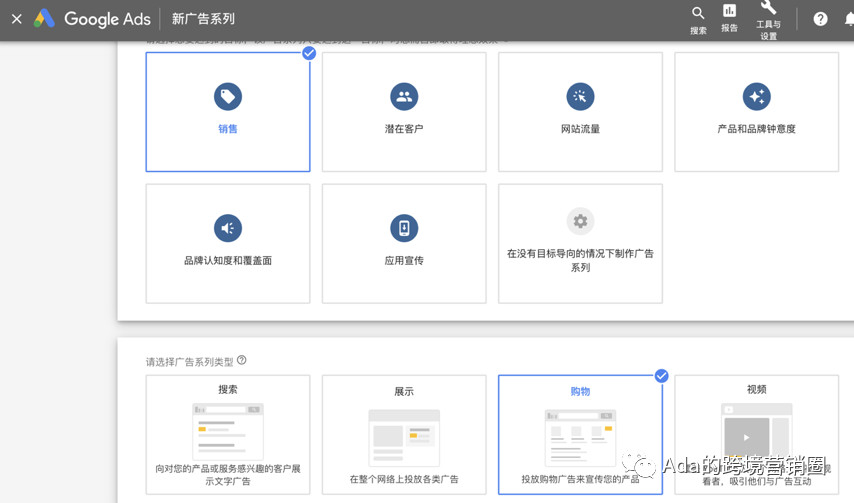The height and width of the screenshot is (503, 854).
Task: Open the 搜索 search tool in header
Action: click(x=698, y=20)
